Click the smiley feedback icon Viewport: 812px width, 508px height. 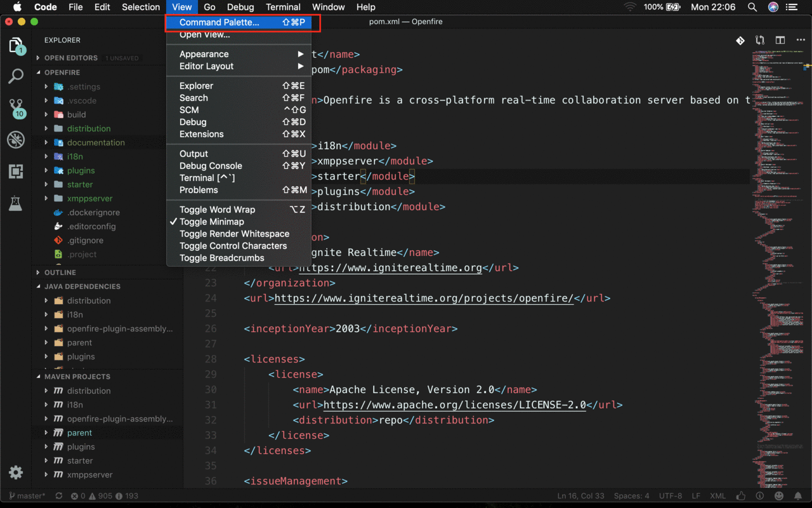[779, 496]
